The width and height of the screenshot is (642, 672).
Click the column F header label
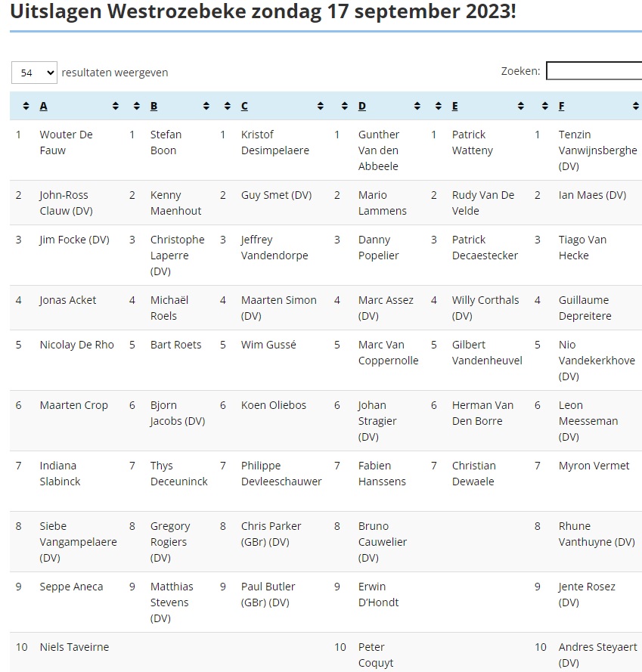coord(561,107)
